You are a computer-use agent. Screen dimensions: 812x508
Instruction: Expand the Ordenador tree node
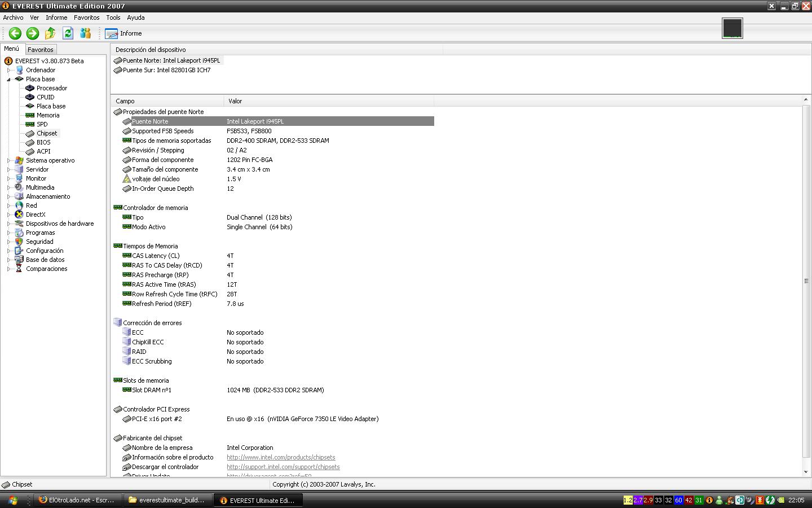9,70
